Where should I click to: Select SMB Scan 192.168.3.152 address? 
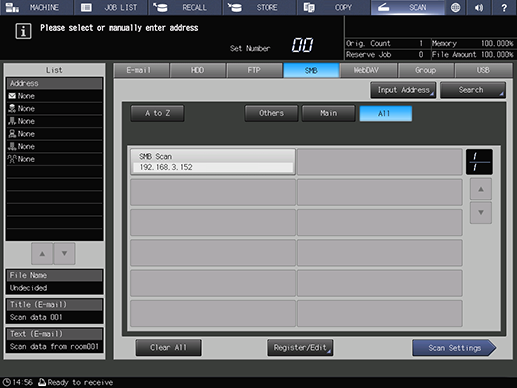[x=213, y=162]
